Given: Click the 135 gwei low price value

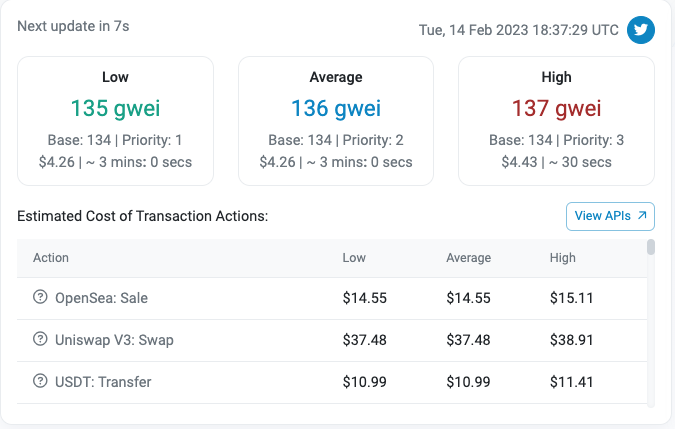Looking at the screenshot, I should 115,108.
